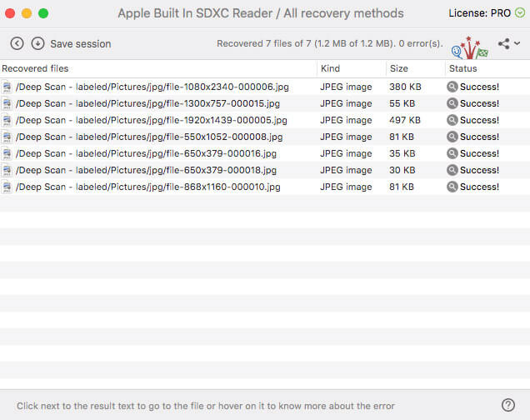Screen dimensions: 530x420
Task: Reveal file-1300x757-000015.jpg via magnifier icon
Action: (452, 103)
